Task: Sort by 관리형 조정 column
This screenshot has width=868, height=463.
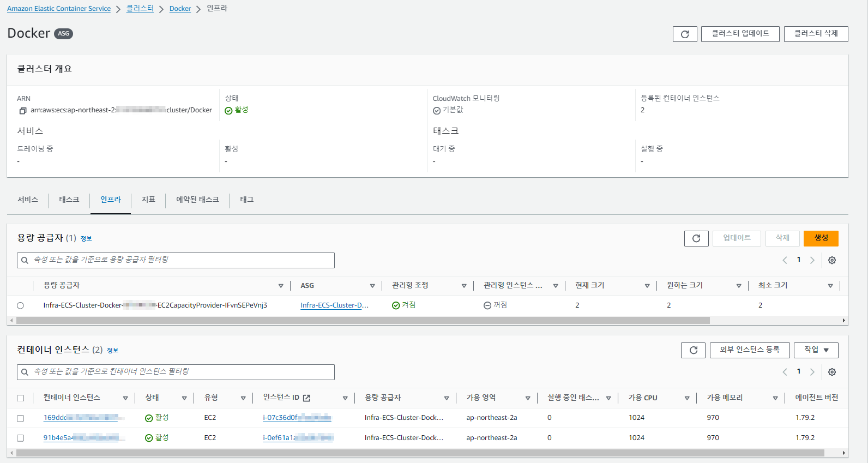Action: click(x=464, y=286)
